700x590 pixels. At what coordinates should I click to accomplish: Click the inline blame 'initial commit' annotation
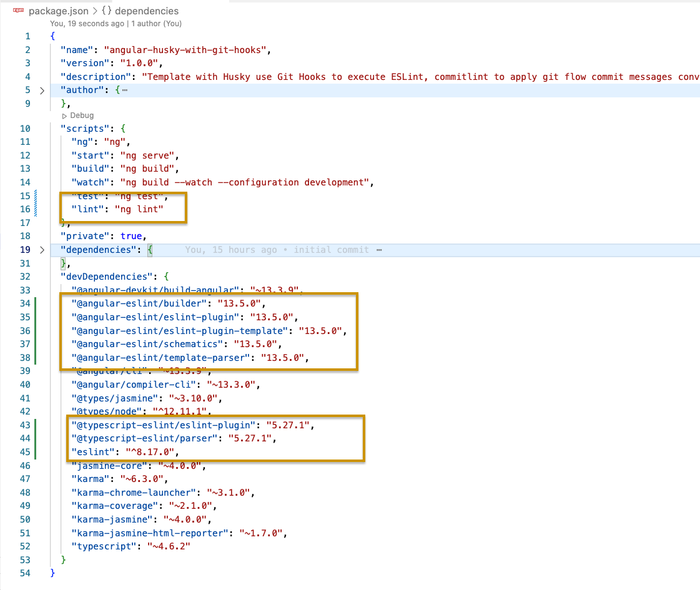pyautogui.click(x=331, y=250)
